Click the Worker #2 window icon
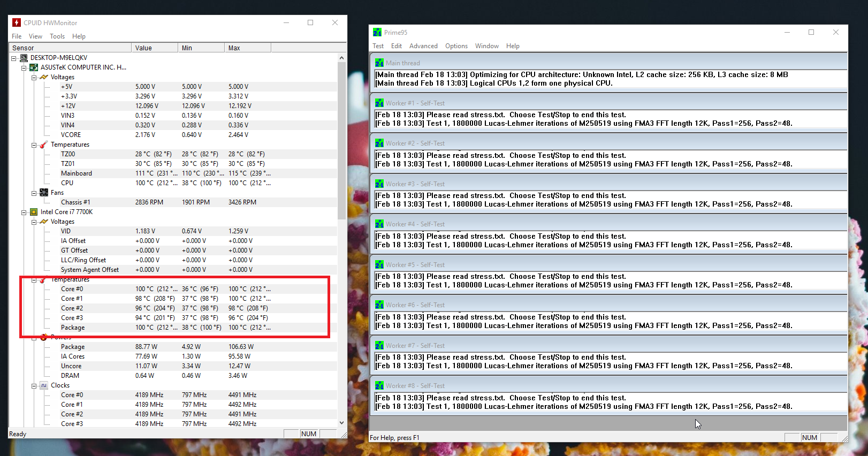 [x=379, y=143]
